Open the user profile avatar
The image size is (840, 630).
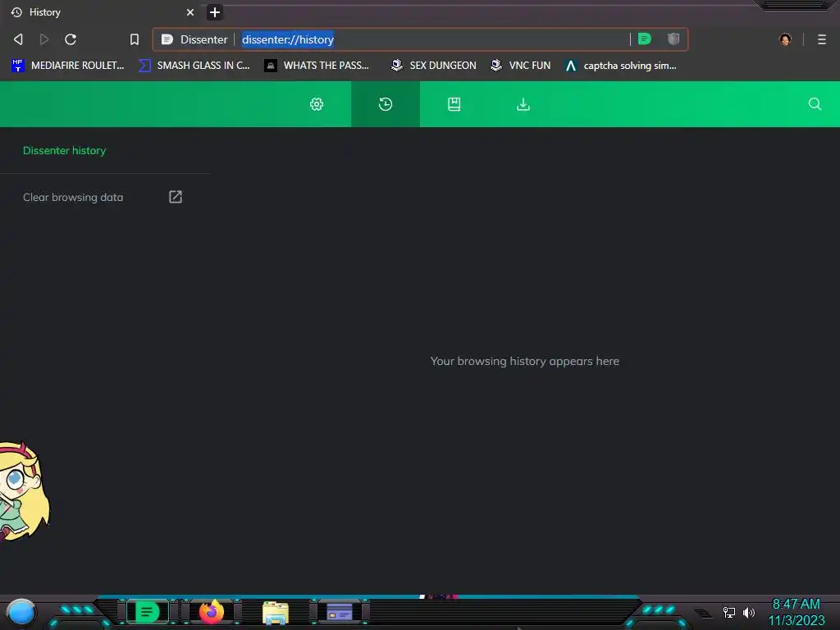[785, 39]
